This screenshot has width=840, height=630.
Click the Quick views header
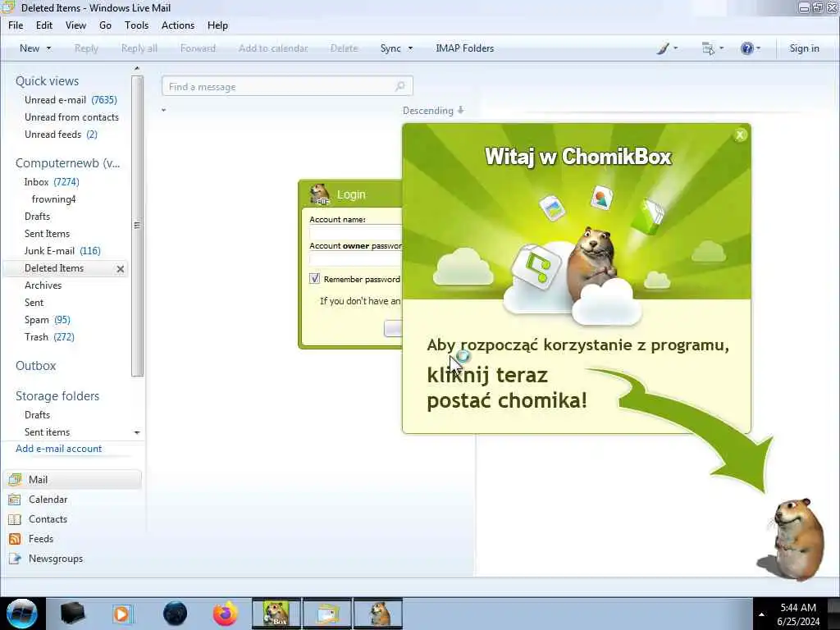47,81
